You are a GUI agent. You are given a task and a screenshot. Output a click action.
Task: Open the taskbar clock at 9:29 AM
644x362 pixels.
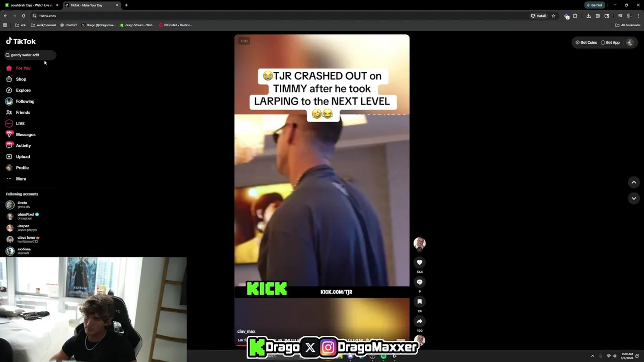point(627,356)
